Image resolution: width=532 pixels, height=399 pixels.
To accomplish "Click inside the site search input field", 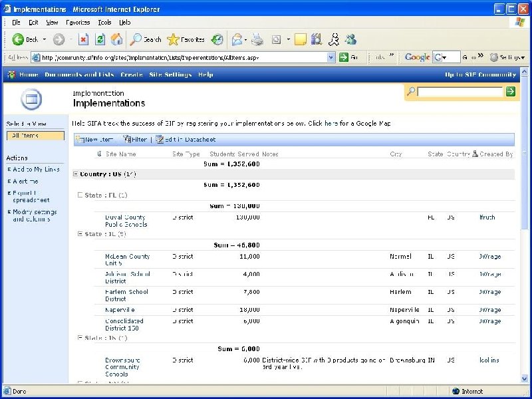I will tap(460, 91).
